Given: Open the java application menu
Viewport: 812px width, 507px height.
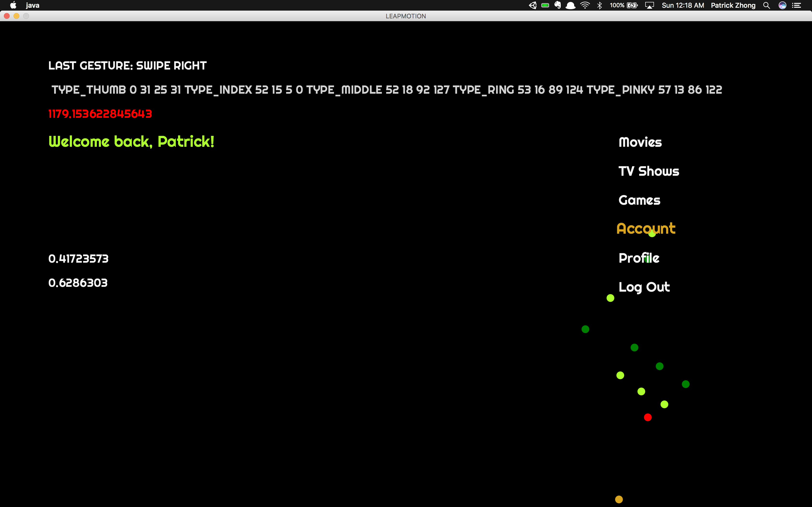Looking at the screenshot, I should 33,5.
